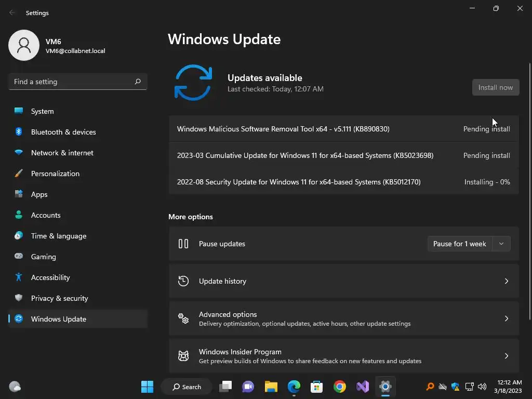The image size is (532, 399).
Task: Click the taskbar Search box
Action: 187,387
